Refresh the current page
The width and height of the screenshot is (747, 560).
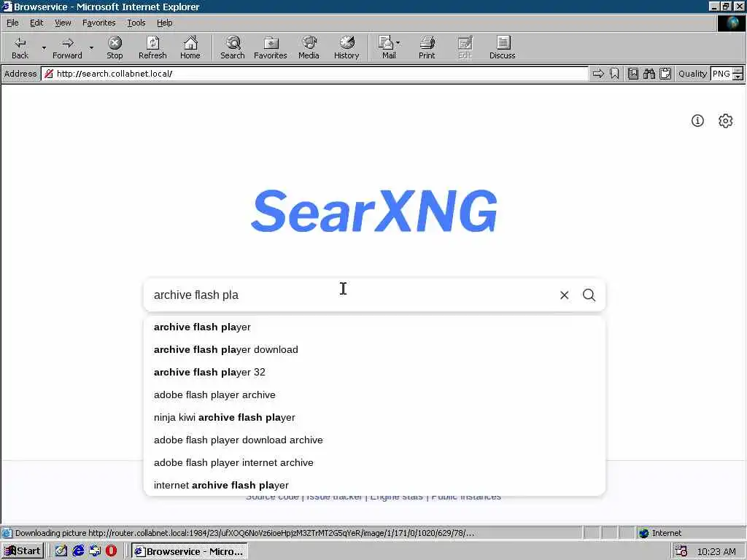152,47
